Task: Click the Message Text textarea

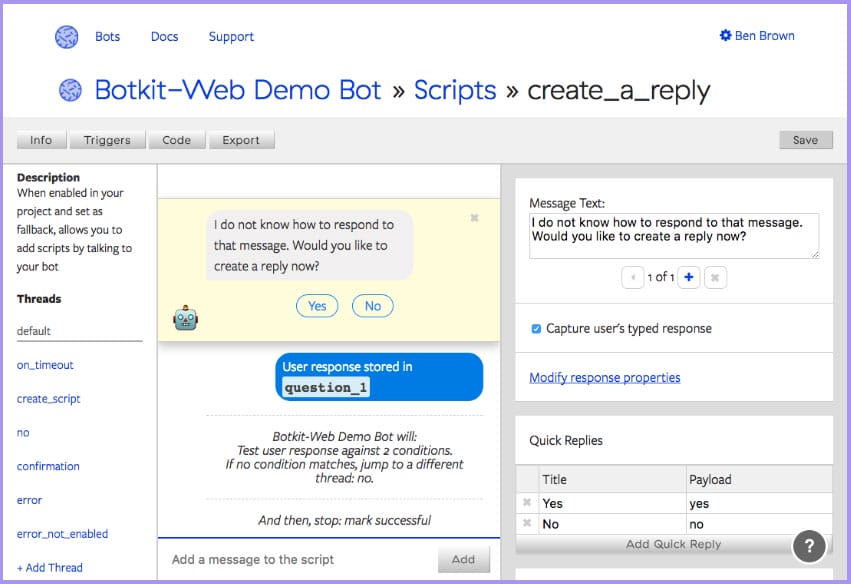Action: pos(673,236)
